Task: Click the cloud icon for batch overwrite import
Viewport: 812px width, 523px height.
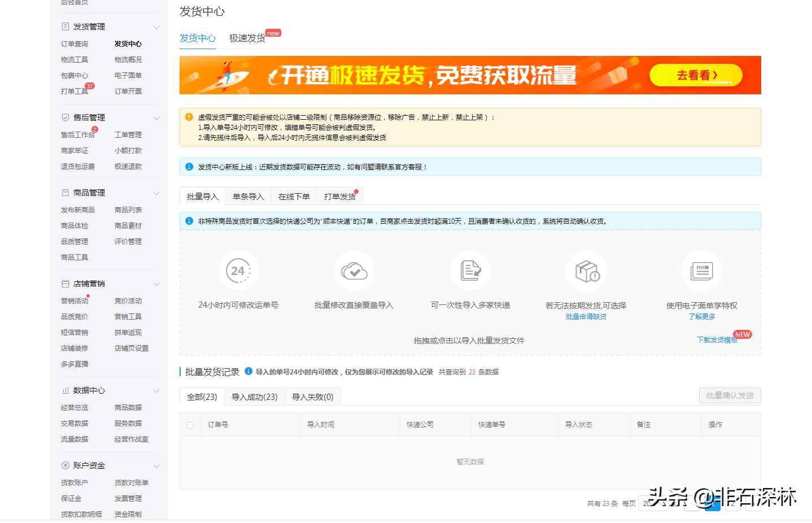Action: point(354,271)
